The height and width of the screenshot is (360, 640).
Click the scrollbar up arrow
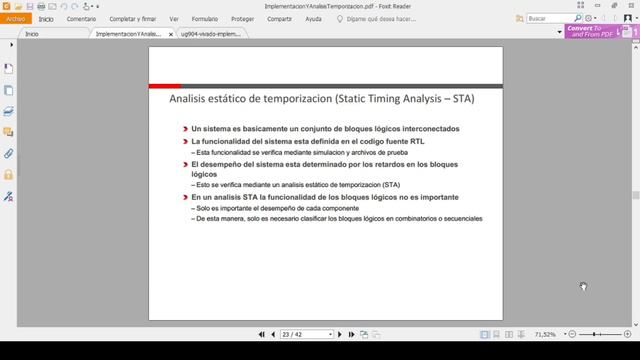636,47
